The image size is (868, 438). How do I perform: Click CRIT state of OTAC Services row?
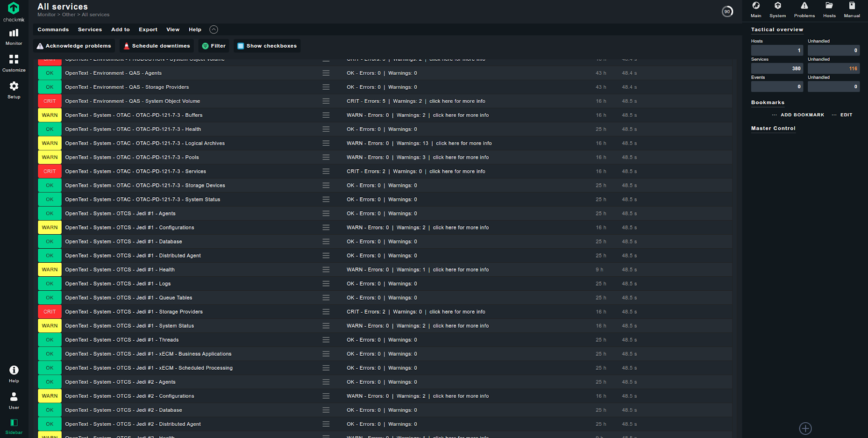click(50, 171)
